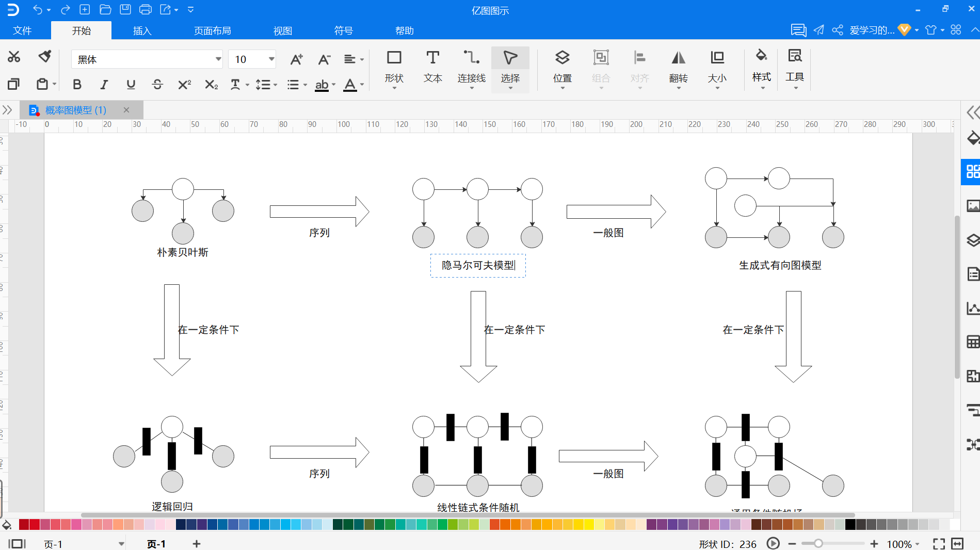This screenshot has width=980, height=550.
Task: Switch to the 开始 ribbon tab
Action: coord(81,30)
